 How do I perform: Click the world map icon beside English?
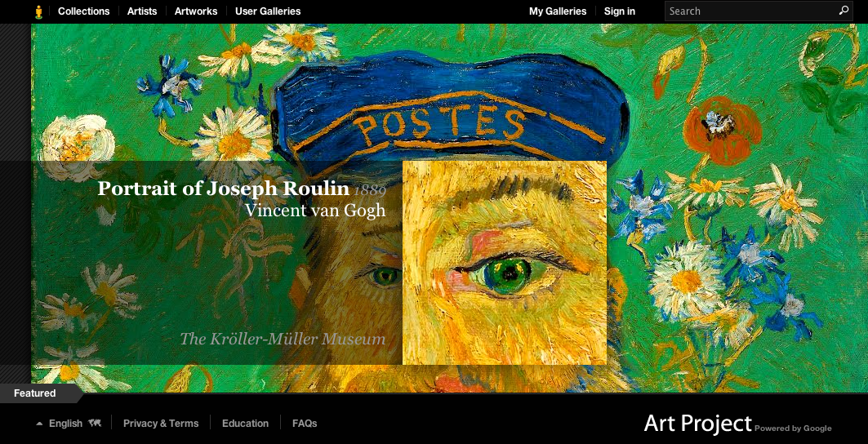[95, 423]
